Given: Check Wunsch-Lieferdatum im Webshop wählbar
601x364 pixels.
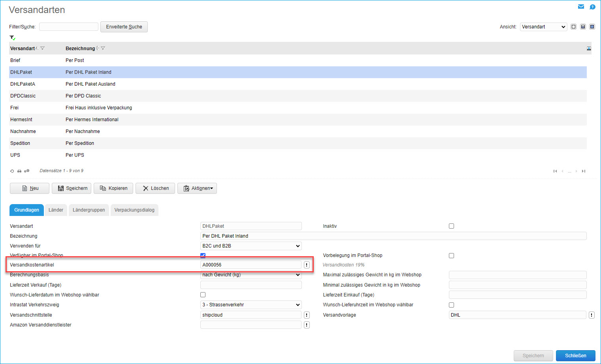Looking at the screenshot, I should [203, 295].
